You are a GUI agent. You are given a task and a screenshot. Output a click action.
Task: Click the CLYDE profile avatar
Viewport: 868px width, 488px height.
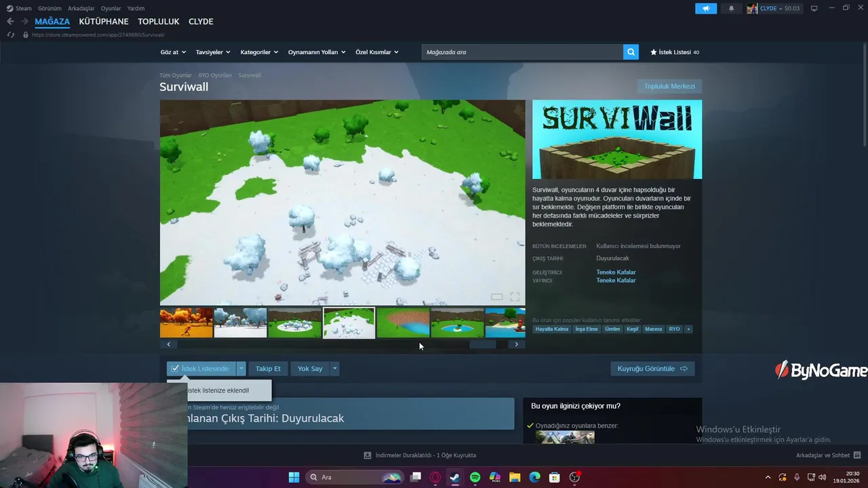[752, 9]
